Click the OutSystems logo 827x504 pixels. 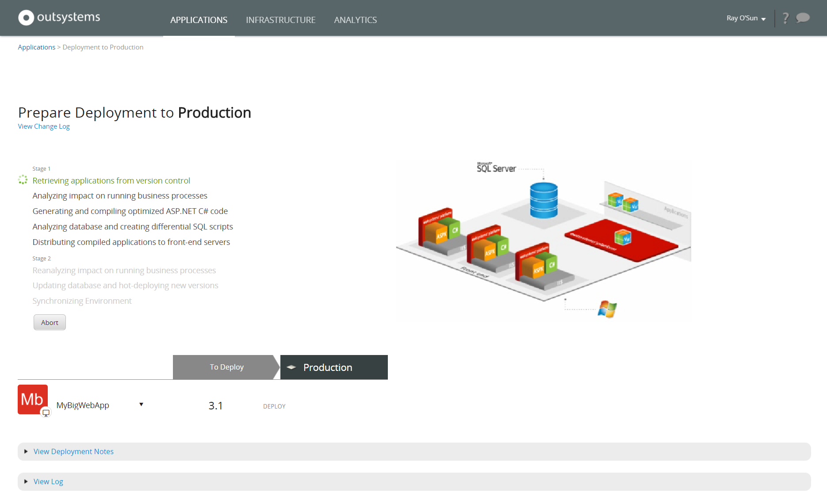(x=58, y=18)
